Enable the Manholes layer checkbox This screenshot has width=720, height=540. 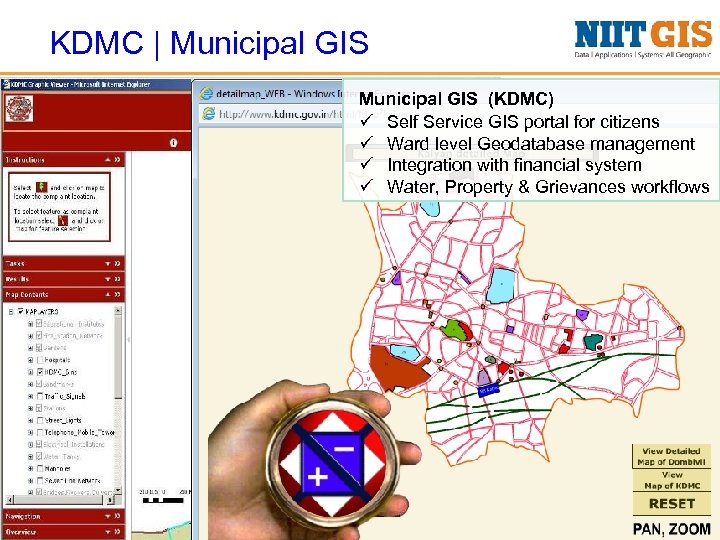click(40, 468)
